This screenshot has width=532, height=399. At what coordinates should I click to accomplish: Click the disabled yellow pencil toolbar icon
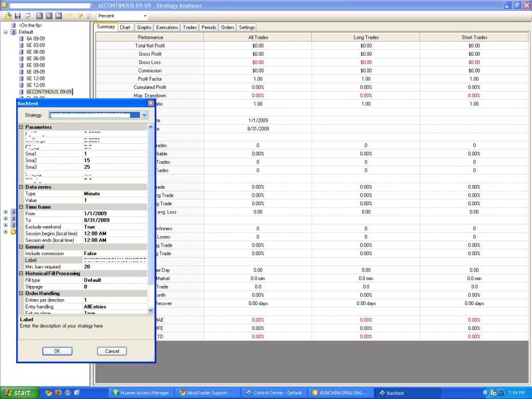(x=79, y=16)
